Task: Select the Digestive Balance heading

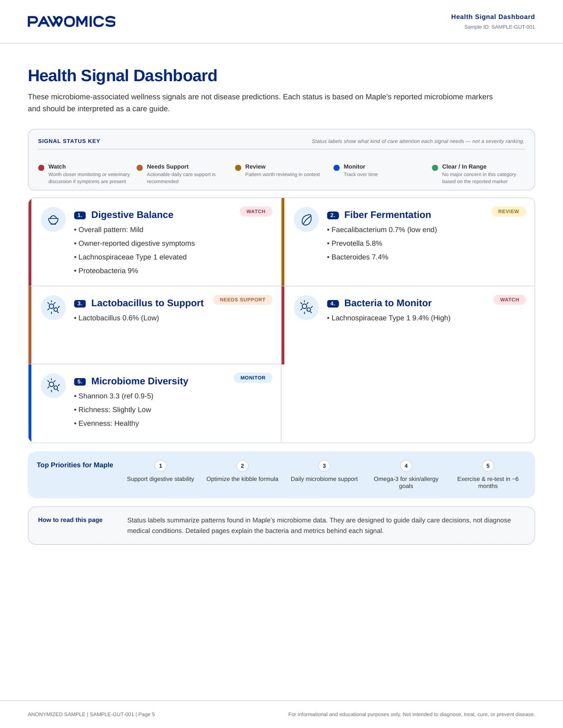Action: pos(132,215)
